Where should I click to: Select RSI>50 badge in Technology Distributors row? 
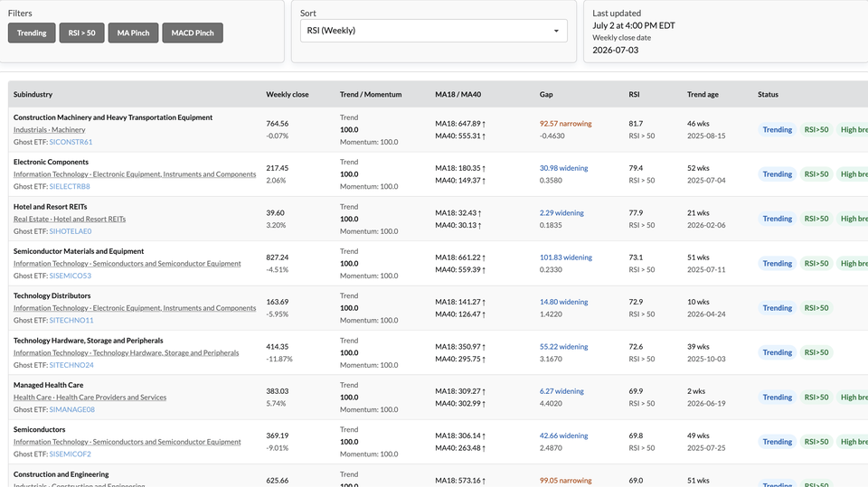point(816,308)
